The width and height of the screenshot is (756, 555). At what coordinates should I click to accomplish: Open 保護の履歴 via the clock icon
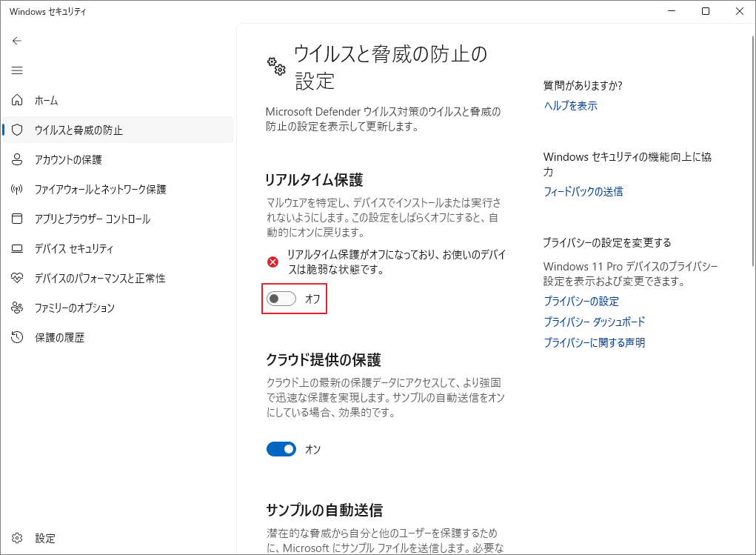[x=16, y=337]
